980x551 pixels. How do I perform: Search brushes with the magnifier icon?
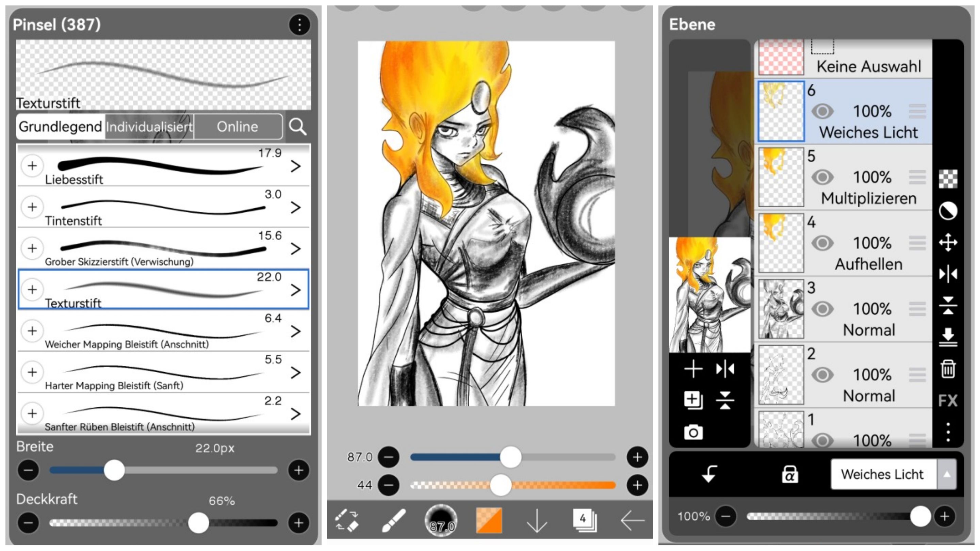297,127
